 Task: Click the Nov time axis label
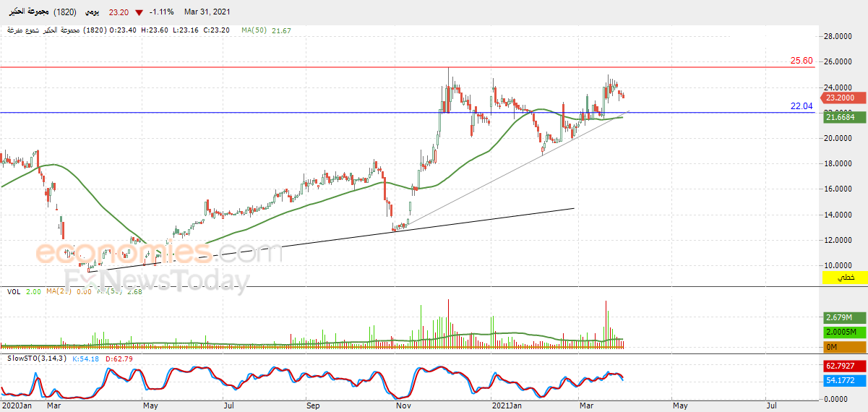pos(404,406)
